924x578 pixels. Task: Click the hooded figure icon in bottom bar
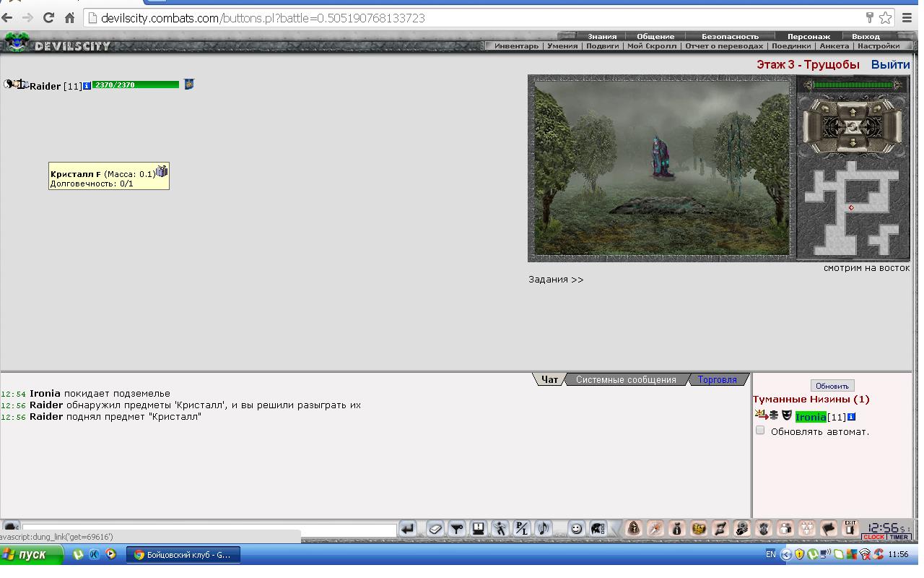click(x=633, y=529)
